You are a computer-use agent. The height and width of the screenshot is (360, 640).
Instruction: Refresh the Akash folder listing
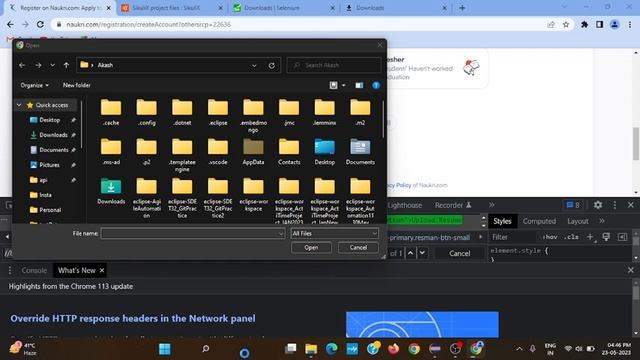coord(271,65)
